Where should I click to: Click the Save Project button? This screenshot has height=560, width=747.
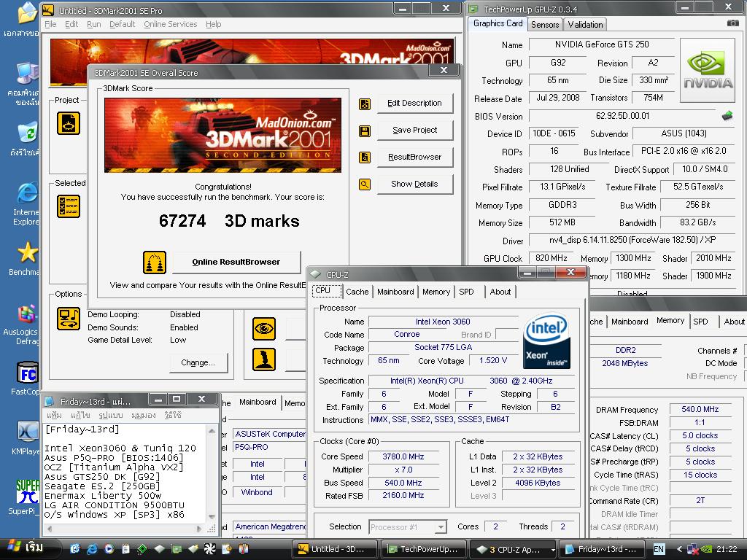point(414,131)
